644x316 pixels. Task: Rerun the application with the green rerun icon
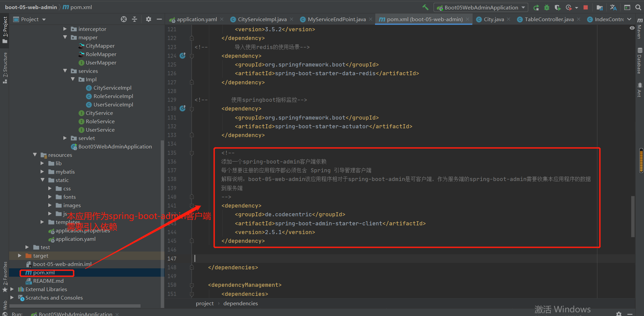tap(536, 7)
